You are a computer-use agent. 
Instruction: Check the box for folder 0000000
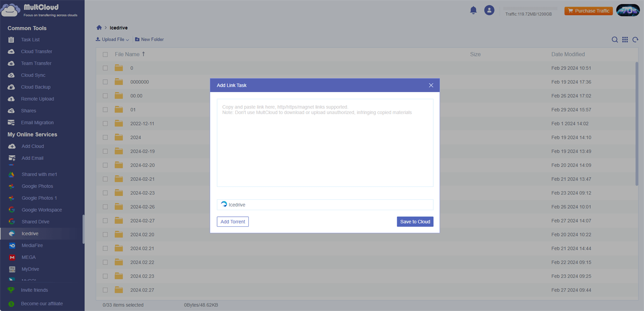(x=105, y=82)
